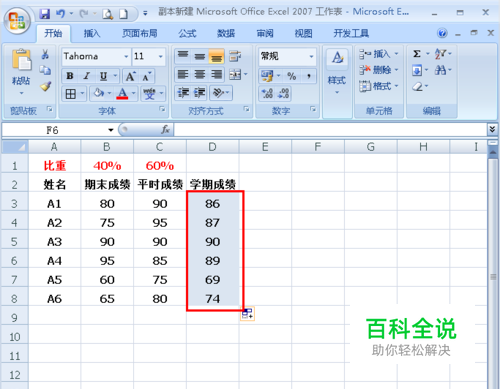Image resolution: width=500 pixels, height=389 pixels.
Task: Decrease the font size
Action: tap(147, 76)
